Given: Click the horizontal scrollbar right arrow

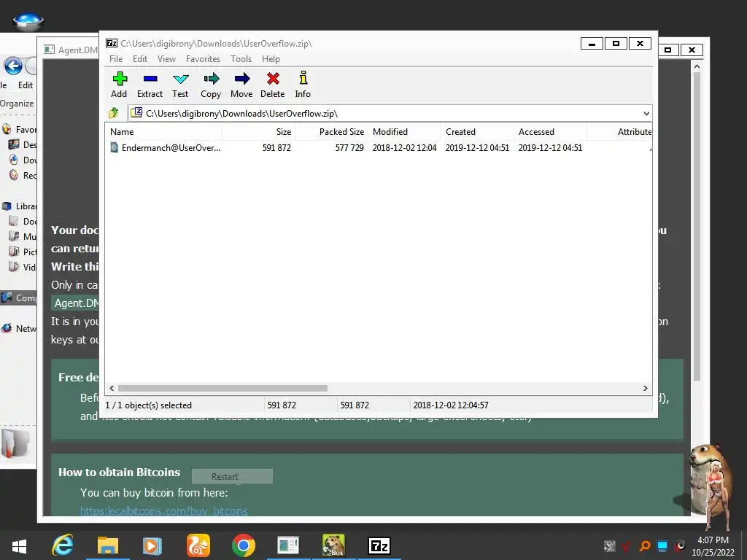Looking at the screenshot, I should click(x=646, y=388).
